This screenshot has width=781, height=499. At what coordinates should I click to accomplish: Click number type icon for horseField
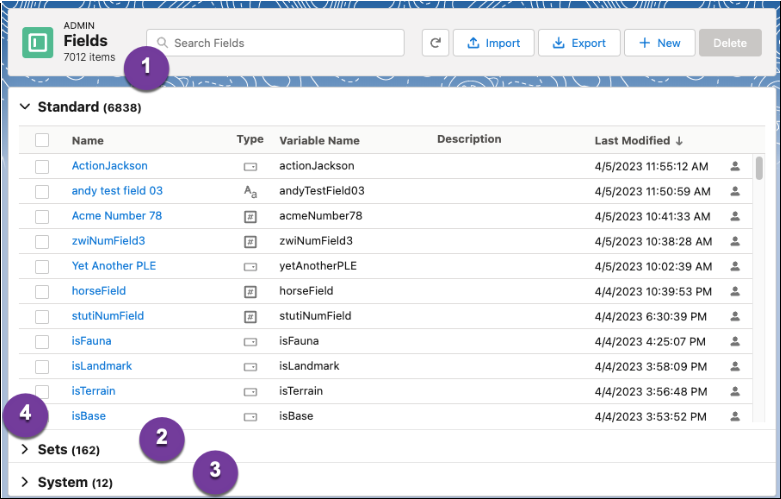pyautogui.click(x=250, y=292)
